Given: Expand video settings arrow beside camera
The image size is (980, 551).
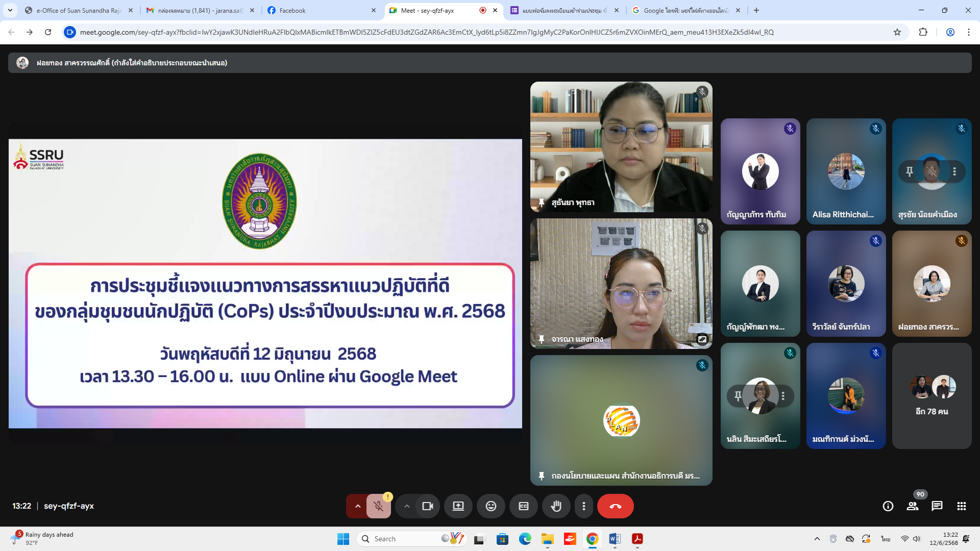Looking at the screenshot, I should (x=407, y=506).
